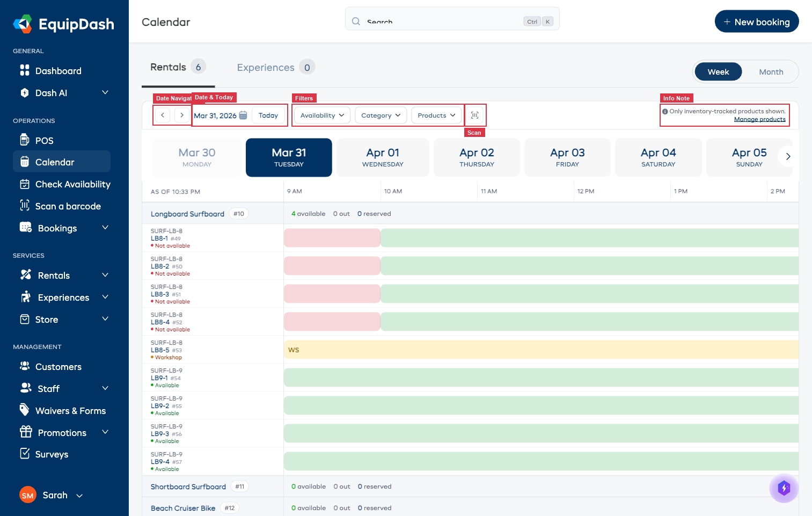
Task: Open POS from the sidebar
Action: tap(44, 141)
